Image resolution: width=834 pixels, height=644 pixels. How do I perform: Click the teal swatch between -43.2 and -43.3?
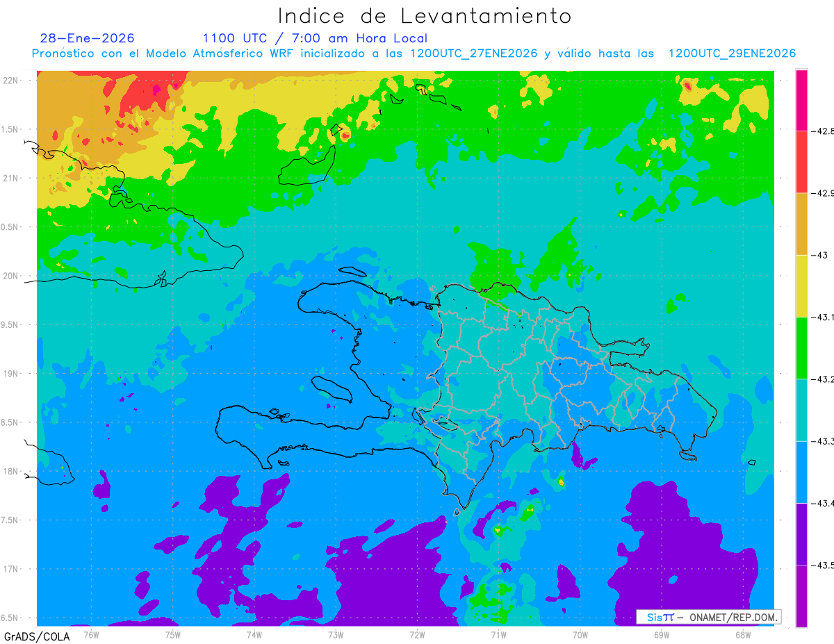801,410
